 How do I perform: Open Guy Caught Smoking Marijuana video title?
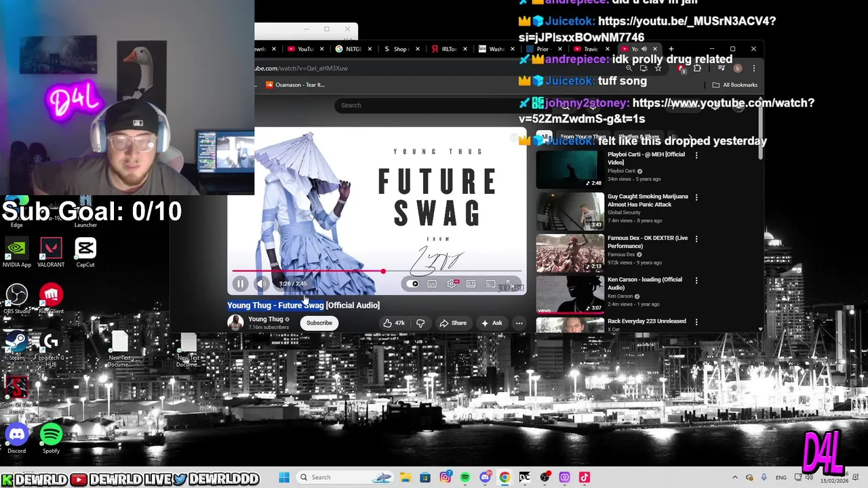pyautogui.click(x=648, y=200)
